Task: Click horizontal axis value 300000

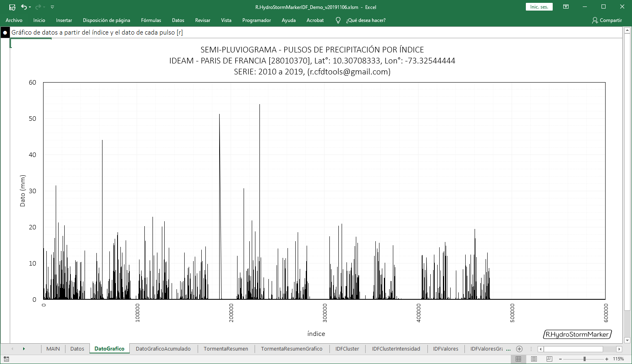Action: (325, 313)
